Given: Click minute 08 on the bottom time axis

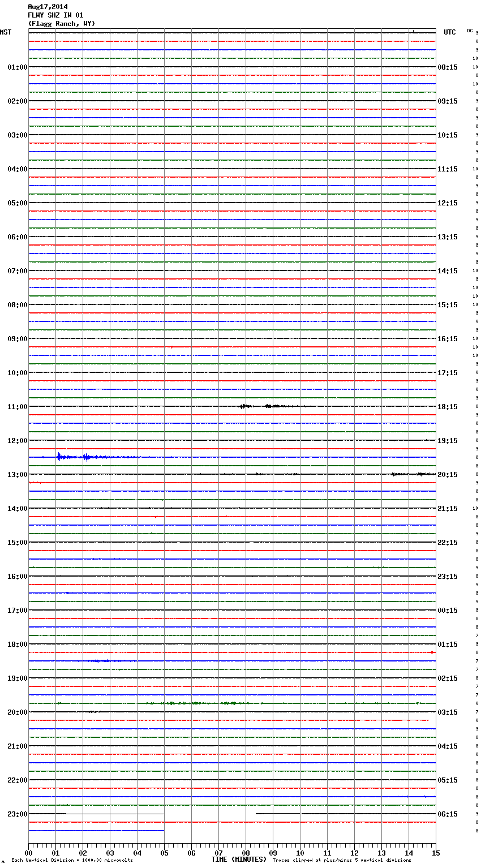Looking at the screenshot, I should tap(246, 853).
